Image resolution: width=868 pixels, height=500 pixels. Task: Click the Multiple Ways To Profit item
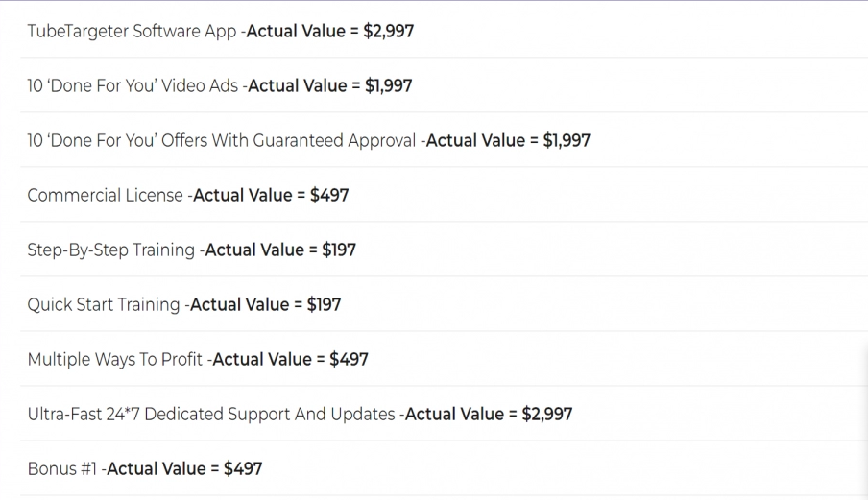(115, 359)
